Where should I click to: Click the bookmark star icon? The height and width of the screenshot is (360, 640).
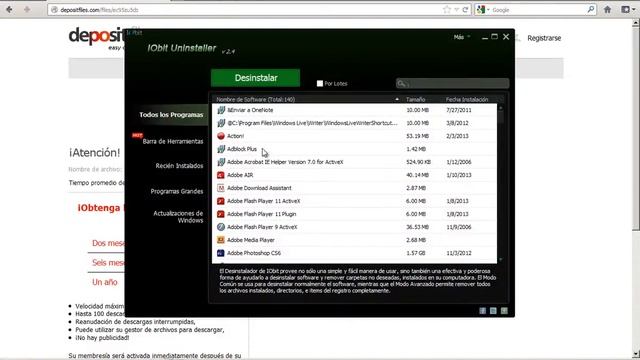coord(447,9)
